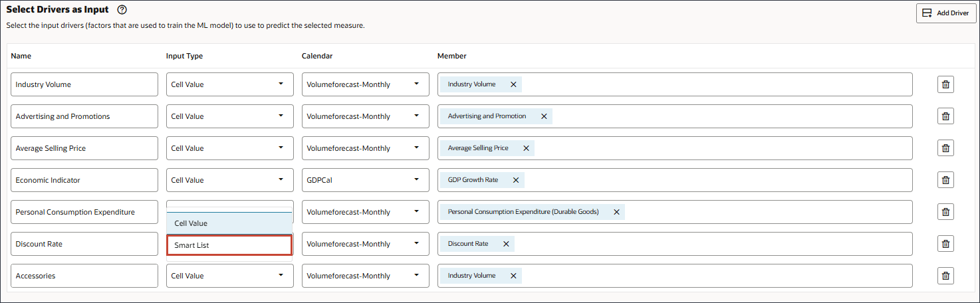Open Input Type dropdown for Average Selling Price
This screenshot has height=303, width=980.
[x=229, y=148]
